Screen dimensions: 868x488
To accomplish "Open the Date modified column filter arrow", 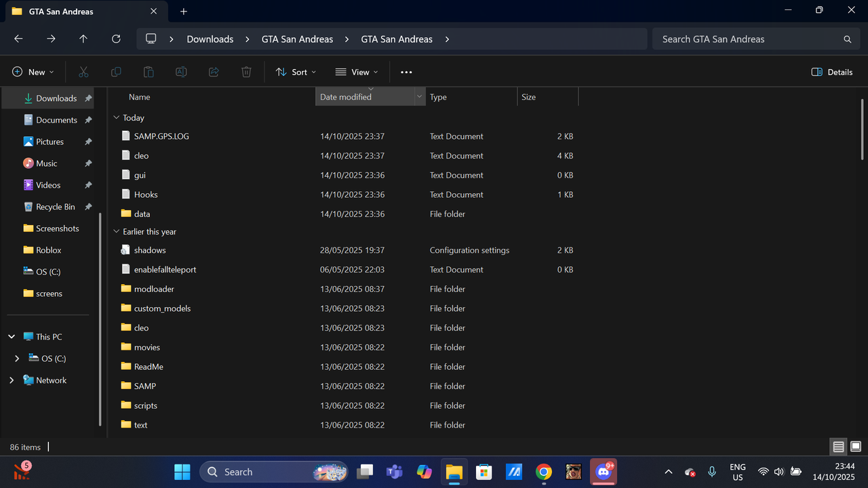I will [419, 97].
